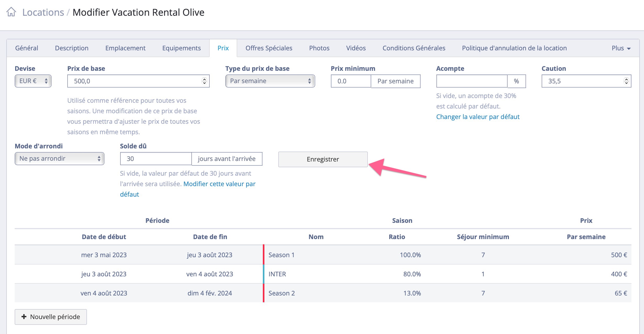Open the Devise currency dropdown
Image resolution: width=644 pixels, height=334 pixels.
tap(33, 81)
